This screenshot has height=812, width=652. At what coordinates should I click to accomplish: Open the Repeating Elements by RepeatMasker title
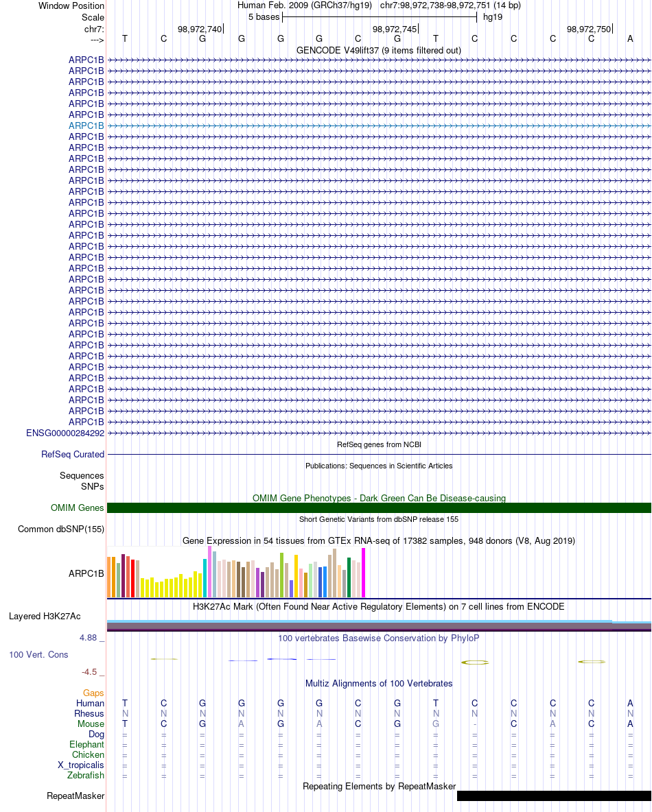pyautogui.click(x=379, y=786)
